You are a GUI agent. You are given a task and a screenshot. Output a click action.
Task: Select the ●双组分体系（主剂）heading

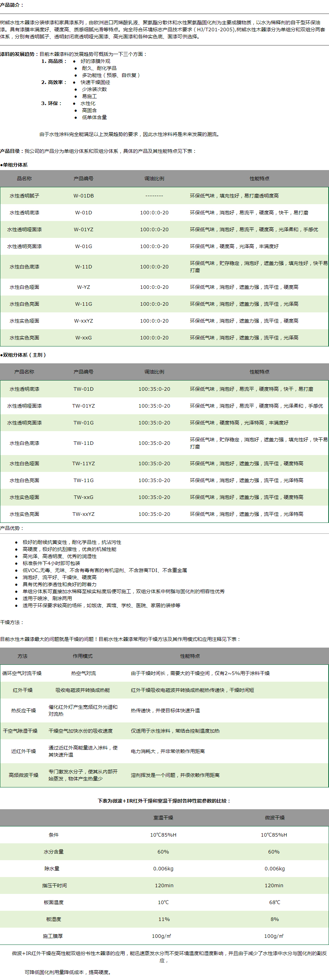click(x=23, y=355)
